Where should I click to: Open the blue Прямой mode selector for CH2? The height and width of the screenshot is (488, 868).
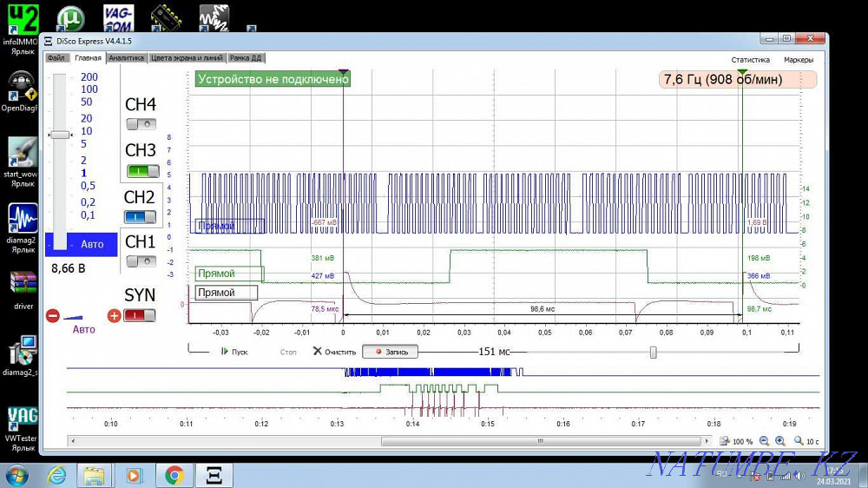229,226
